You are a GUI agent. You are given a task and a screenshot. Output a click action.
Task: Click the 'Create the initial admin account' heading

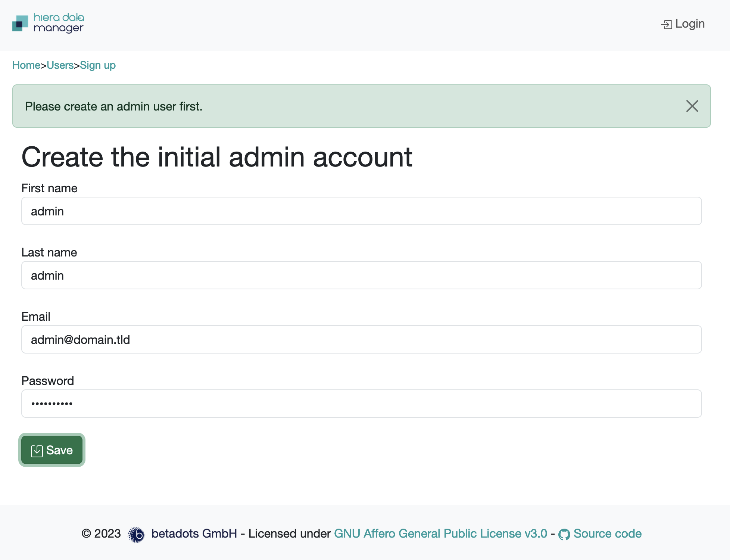tap(217, 157)
